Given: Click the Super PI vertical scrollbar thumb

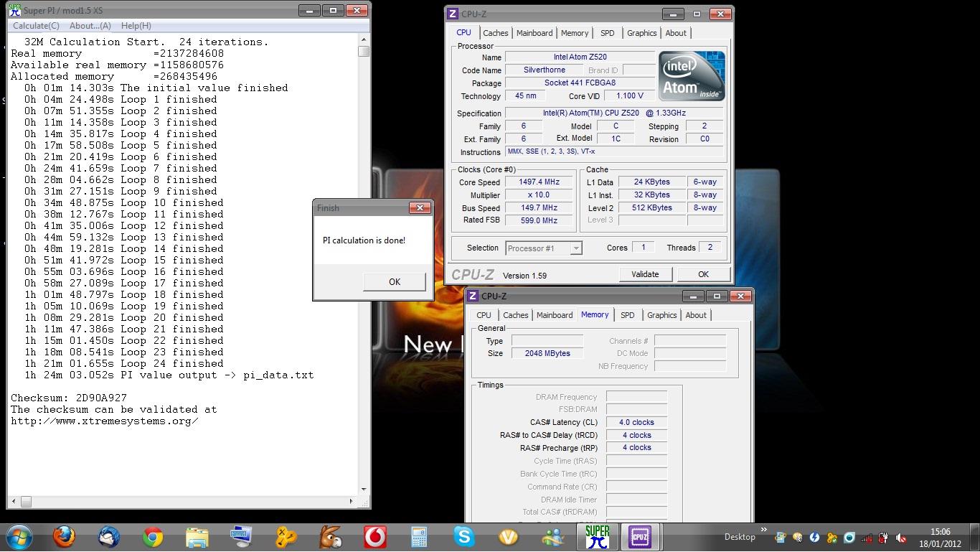Looking at the screenshot, I should pos(364,51).
